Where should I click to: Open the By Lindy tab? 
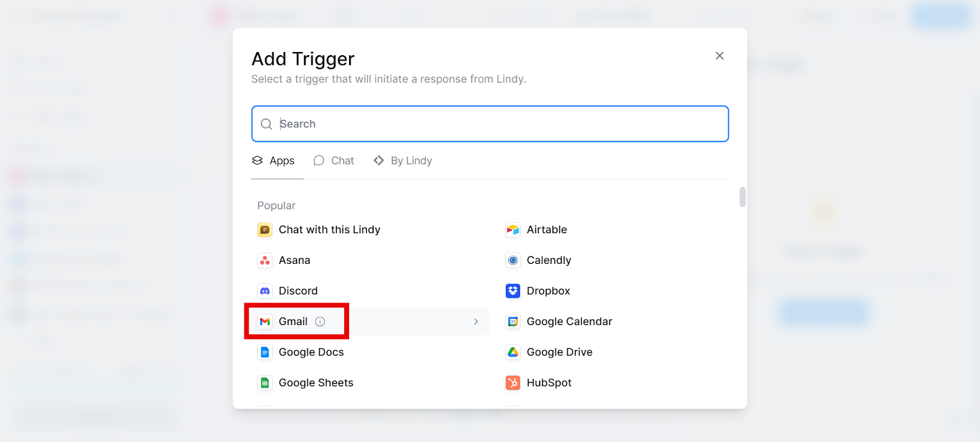coord(402,160)
